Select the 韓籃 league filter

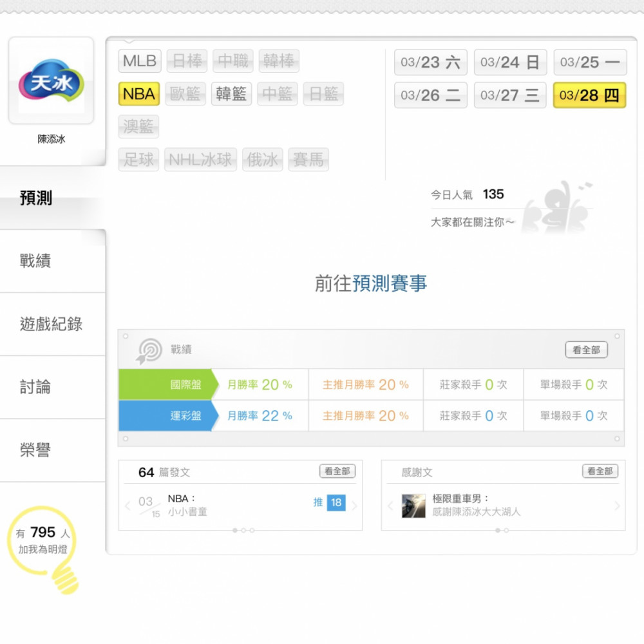(231, 93)
